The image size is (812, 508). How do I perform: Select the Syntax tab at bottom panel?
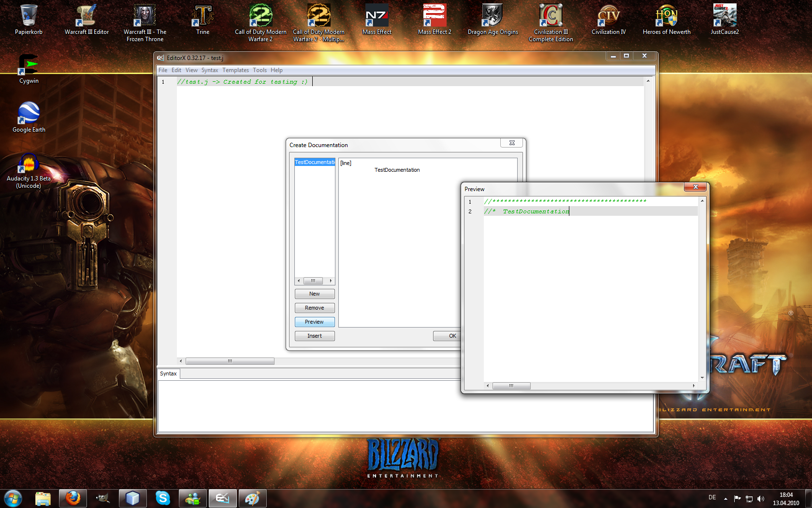pos(168,374)
